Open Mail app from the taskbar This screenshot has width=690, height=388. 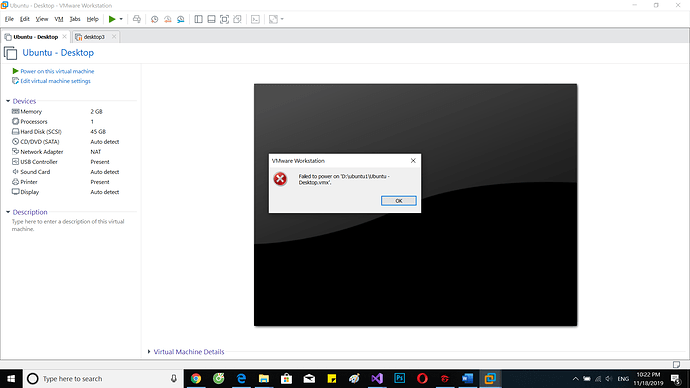click(x=309, y=378)
